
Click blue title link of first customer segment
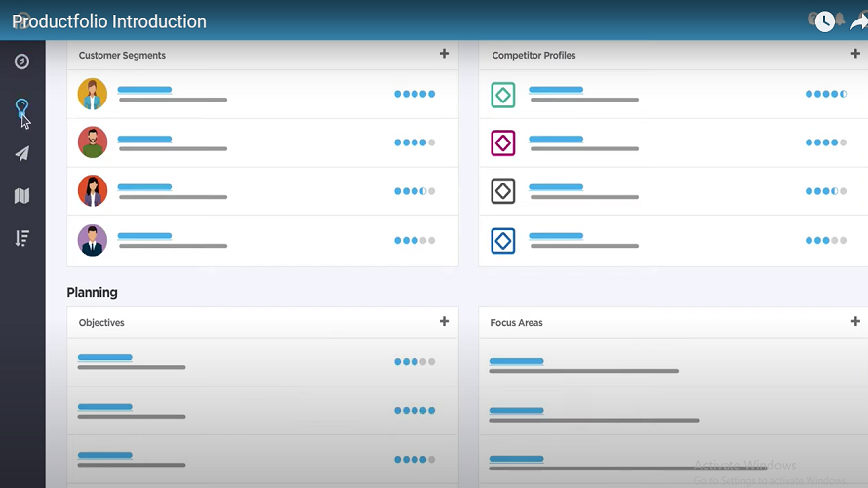(144, 89)
